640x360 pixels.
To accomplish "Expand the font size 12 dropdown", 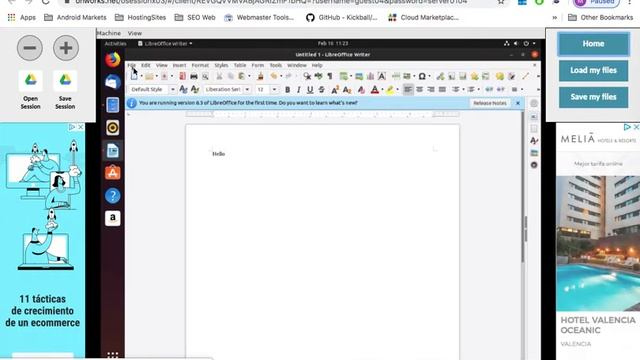I will coord(274,89).
